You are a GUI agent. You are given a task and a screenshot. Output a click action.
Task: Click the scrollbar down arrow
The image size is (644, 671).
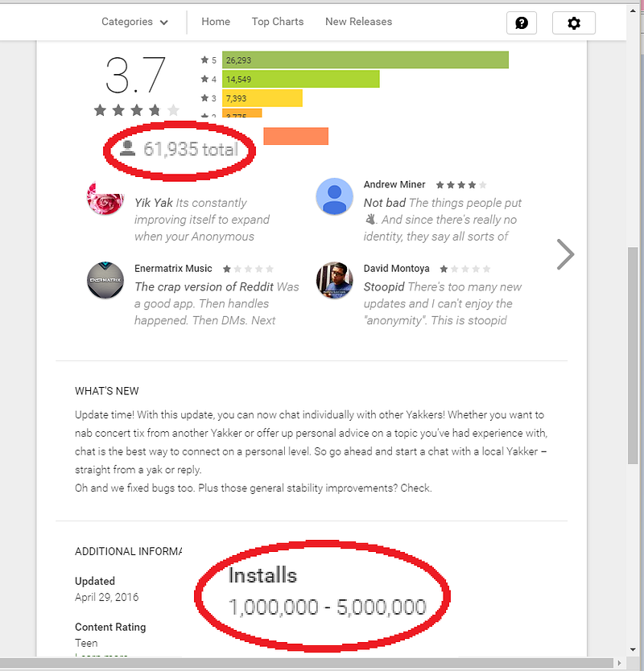[633, 649]
